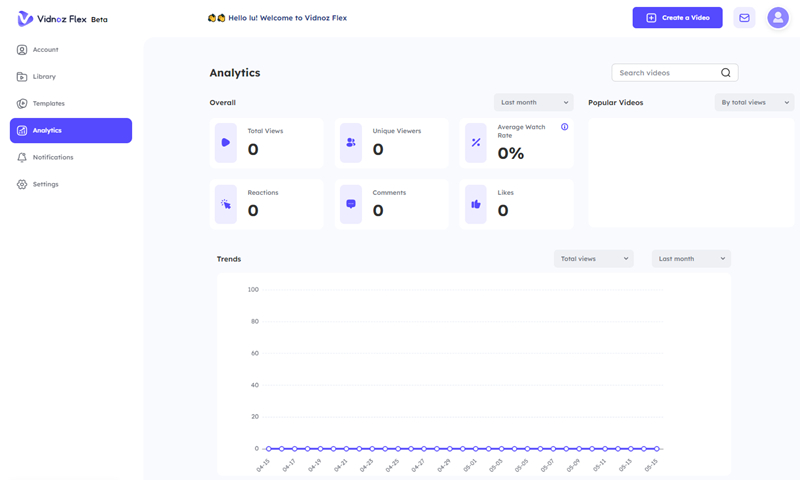
Task: Click the Likes label
Action: [506, 193]
